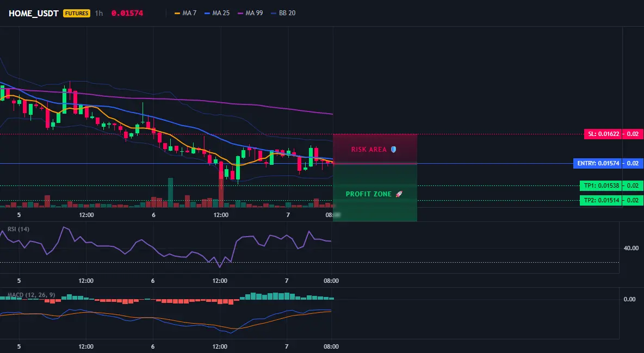
Task: Click the 40.00 value on RSI axis
Action: (631, 248)
